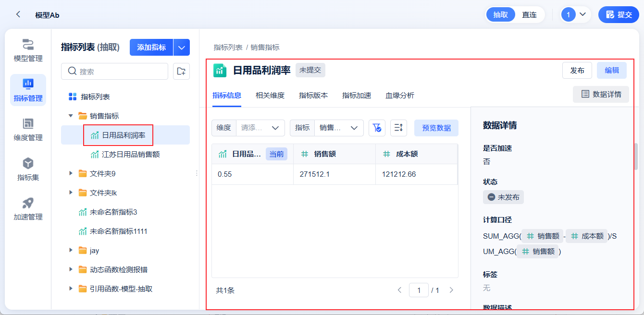Click the 预览数据 button

click(x=436, y=128)
